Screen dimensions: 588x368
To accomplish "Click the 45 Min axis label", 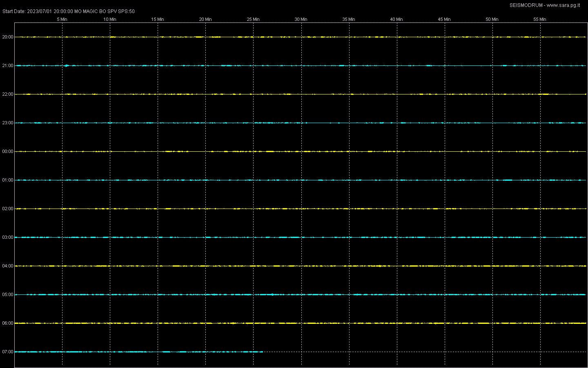I will (444, 19).
